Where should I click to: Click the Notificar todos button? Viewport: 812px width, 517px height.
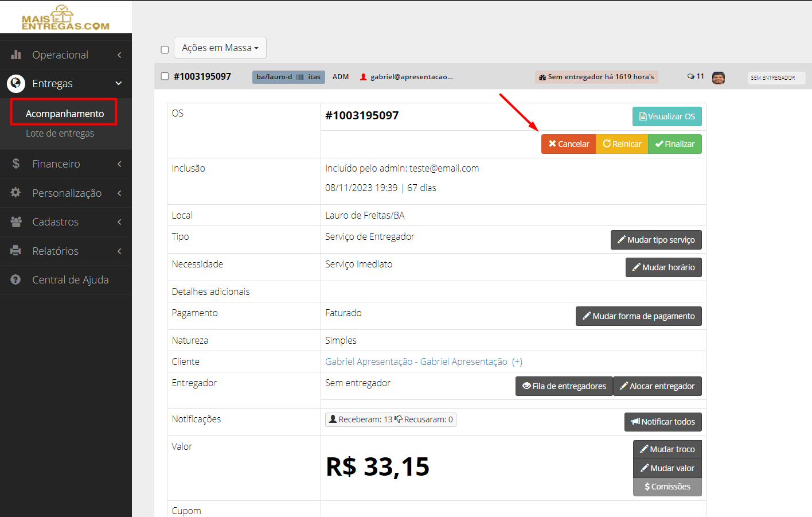663,422
